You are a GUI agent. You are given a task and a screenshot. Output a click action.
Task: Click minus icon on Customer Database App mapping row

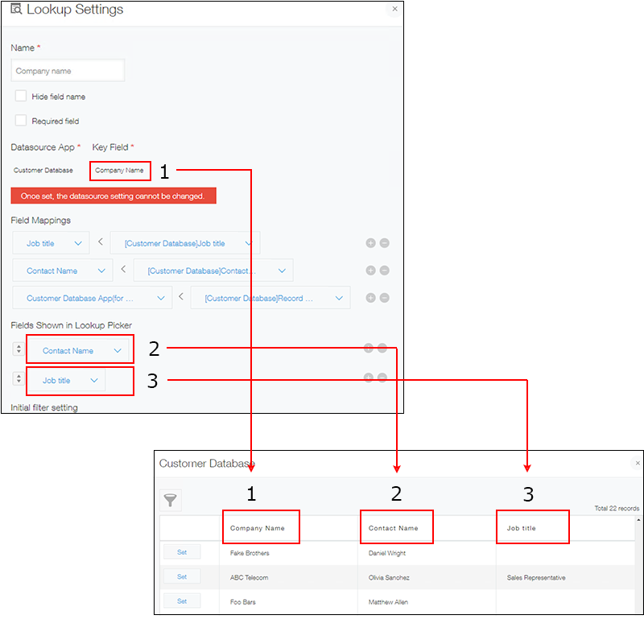[383, 297]
